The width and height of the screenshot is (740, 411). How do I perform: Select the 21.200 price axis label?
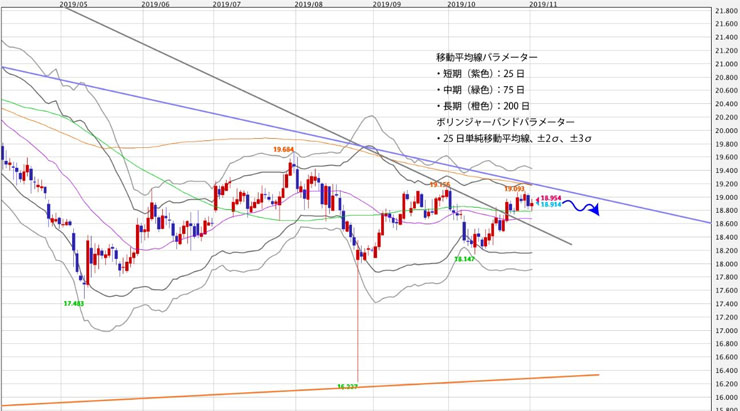click(726, 50)
